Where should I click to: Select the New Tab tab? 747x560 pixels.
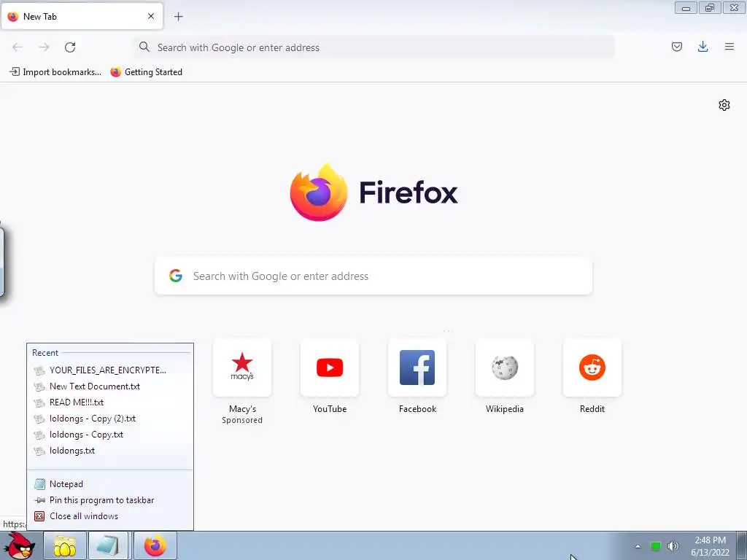pyautogui.click(x=82, y=16)
